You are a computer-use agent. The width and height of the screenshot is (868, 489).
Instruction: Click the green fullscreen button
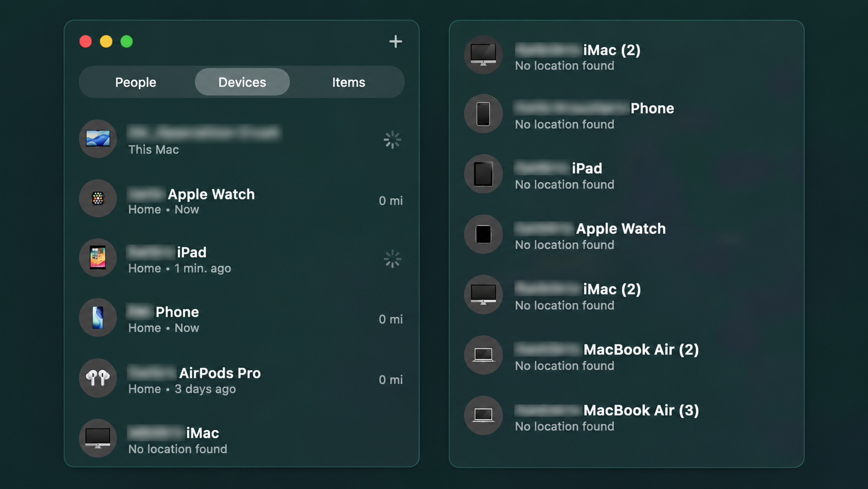127,42
